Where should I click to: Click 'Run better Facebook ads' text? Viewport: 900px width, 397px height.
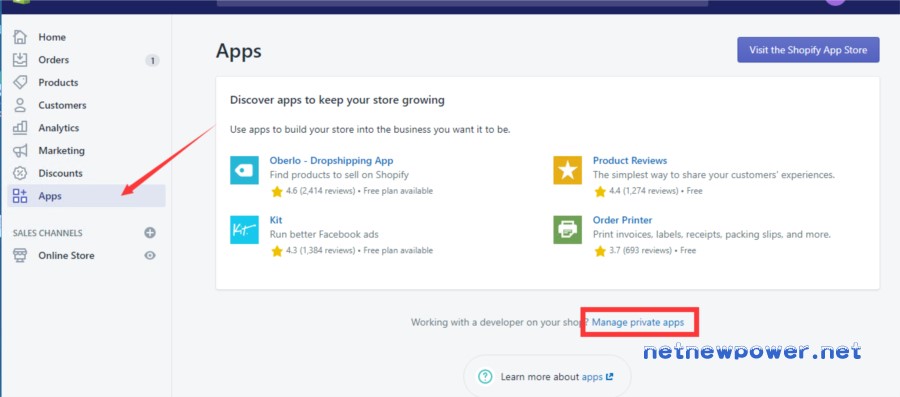click(x=324, y=235)
